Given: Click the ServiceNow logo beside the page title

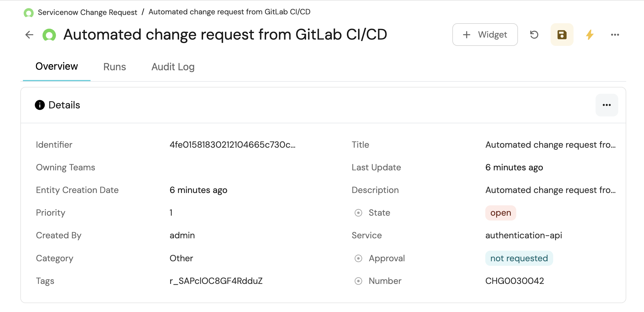Looking at the screenshot, I should coord(49,35).
